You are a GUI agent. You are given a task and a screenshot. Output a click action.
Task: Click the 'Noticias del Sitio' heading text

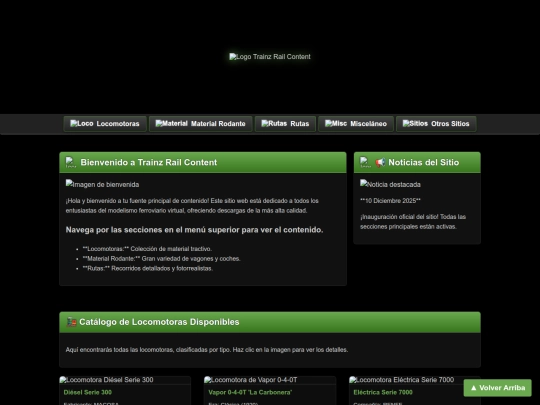424,163
